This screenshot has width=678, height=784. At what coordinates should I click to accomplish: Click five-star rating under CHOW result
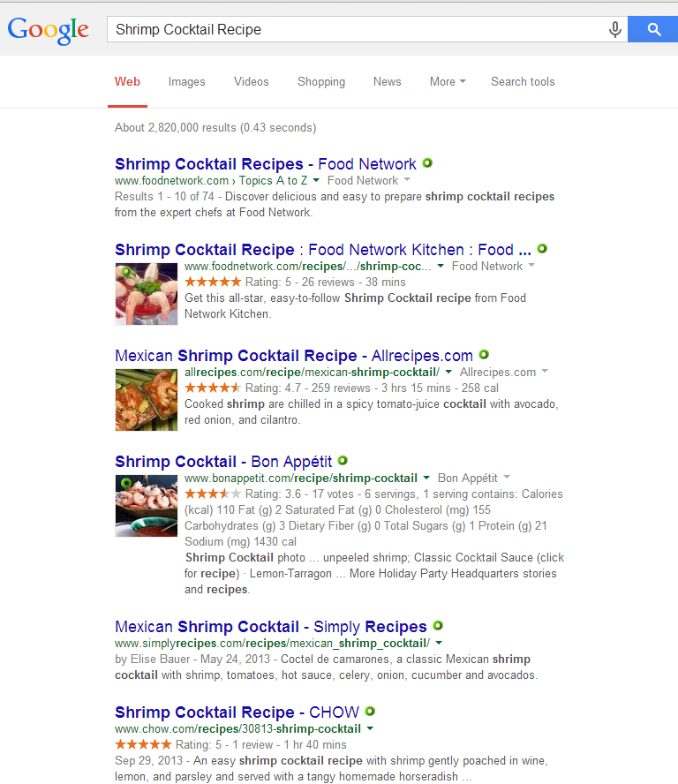(x=144, y=744)
